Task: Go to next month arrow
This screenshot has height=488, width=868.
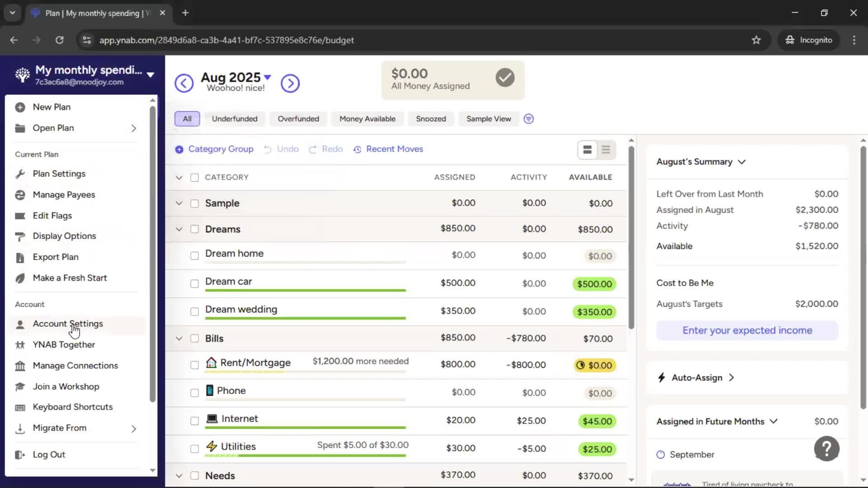Action: (290, 83)
